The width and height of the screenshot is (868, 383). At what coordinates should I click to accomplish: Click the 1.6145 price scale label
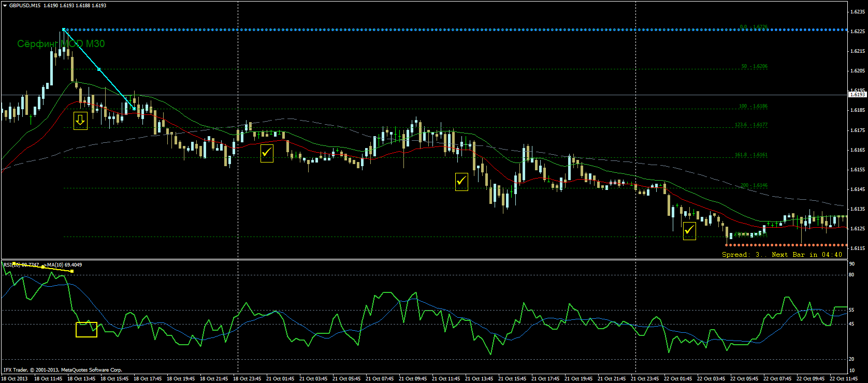(858, 189)
